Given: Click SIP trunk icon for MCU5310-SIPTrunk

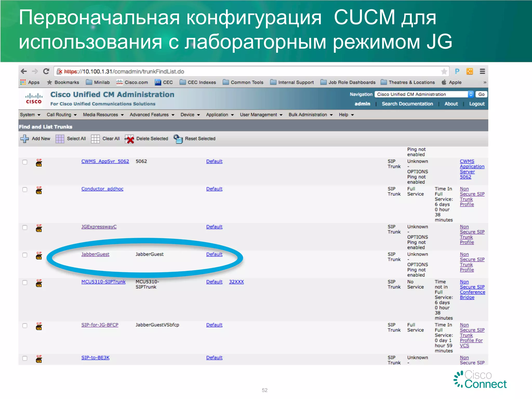Looking at the screenshot, I should click(x=39, y=283).
